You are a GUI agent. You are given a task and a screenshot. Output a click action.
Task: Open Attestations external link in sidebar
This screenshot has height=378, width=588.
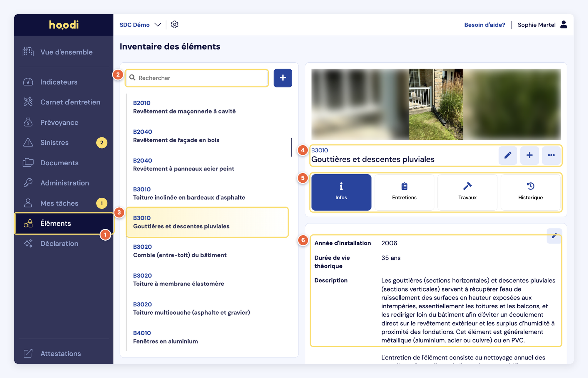(64, 354)
